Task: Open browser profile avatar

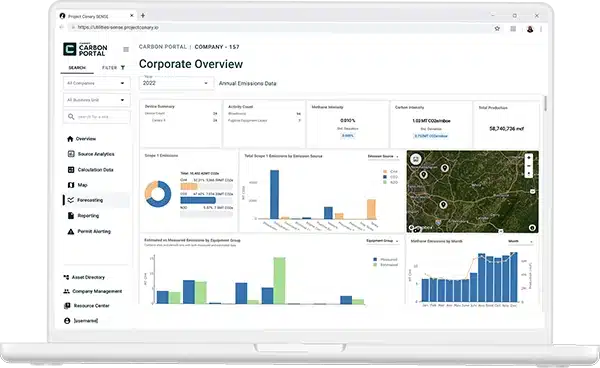Action: tap(530, 29)
